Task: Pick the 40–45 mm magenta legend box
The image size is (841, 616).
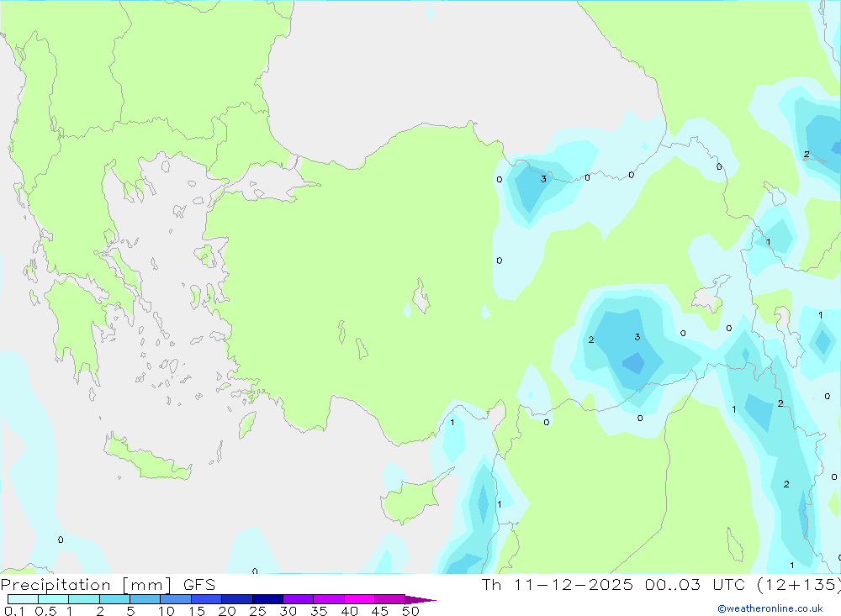Action: click(x=359, y=599)
